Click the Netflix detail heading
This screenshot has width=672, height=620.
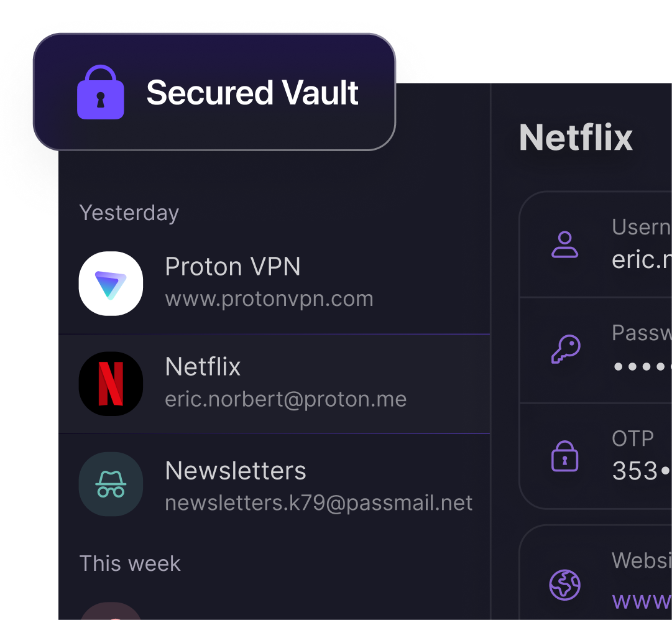click(576, 137)
